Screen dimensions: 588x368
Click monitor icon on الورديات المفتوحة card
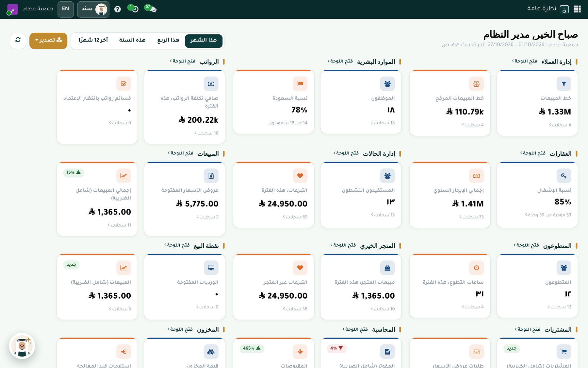211,268
